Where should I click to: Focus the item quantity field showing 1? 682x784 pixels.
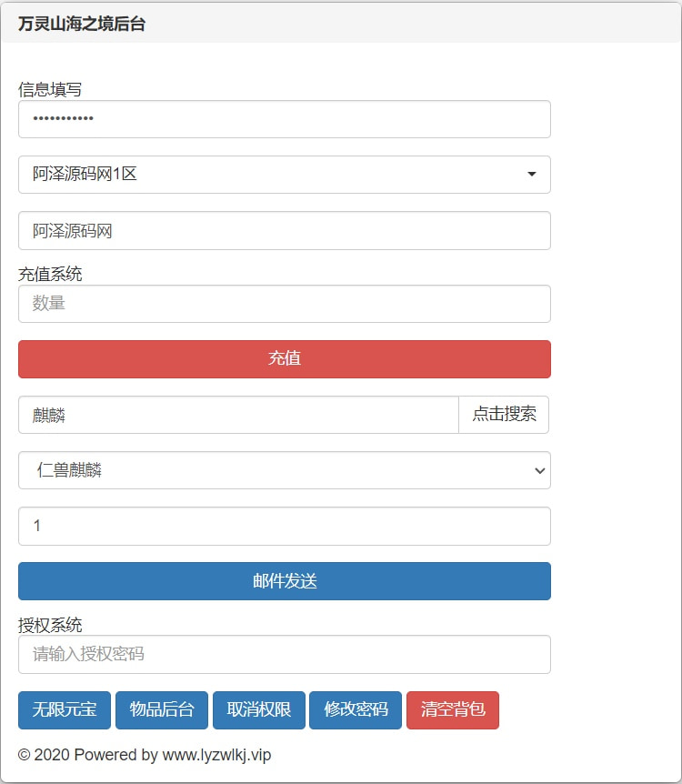pos(284,526)
